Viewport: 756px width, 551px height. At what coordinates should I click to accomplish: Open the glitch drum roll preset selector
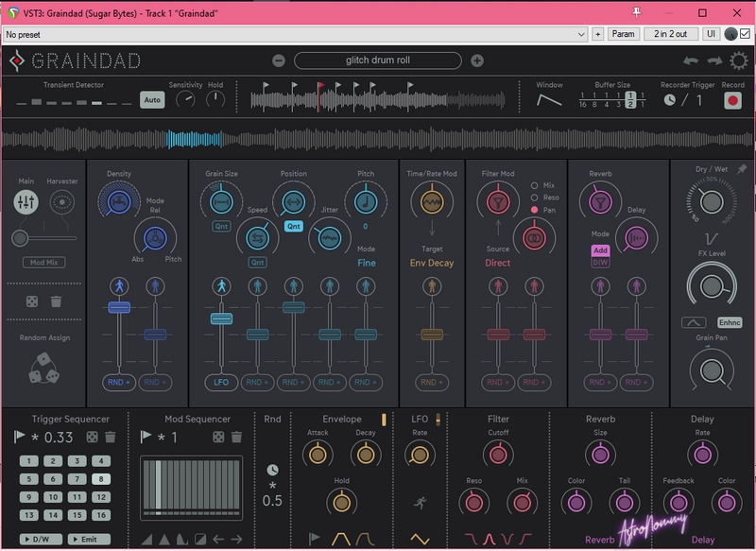pyautogui.click(x=377, y=60)
